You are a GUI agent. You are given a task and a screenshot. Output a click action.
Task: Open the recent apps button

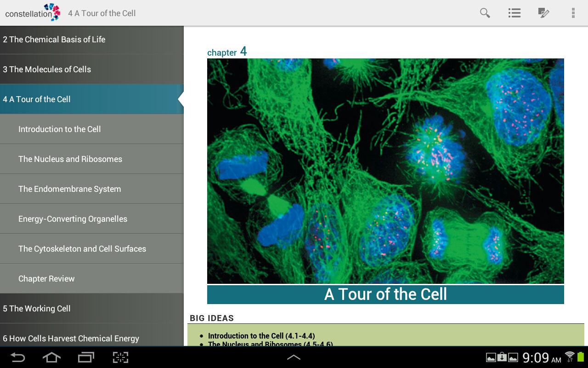coord(86,357)
